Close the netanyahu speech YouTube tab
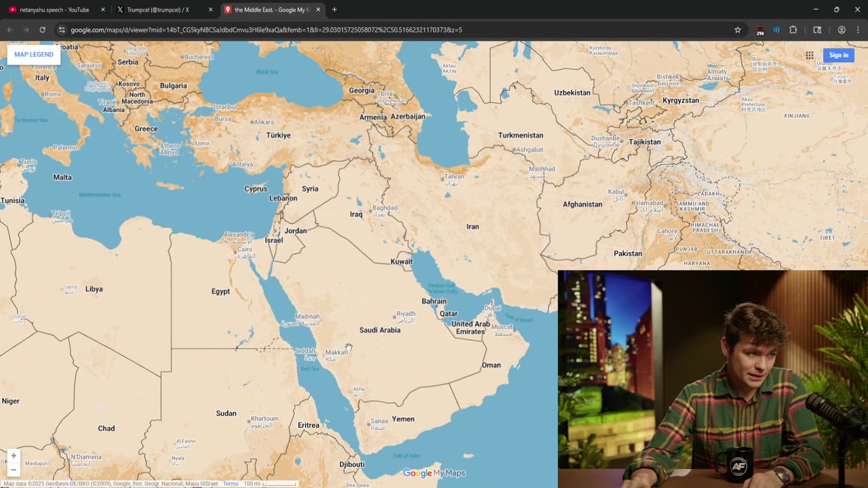The height and width of the screenshot is (488, 868). pyautogui.click(x=103, y=9)
